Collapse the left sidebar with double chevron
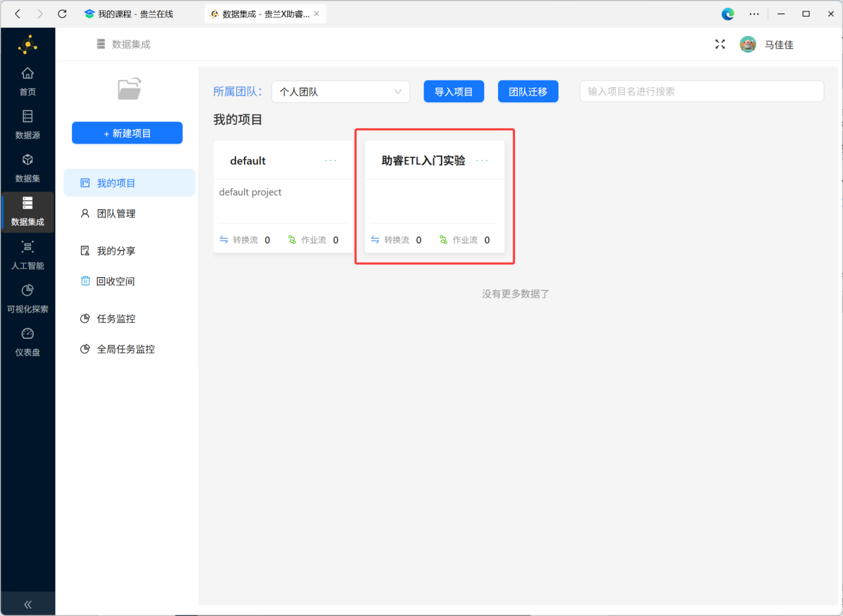The height and width of the screenshot is (616, 843). pyautogui.click(x=28, y=605)
